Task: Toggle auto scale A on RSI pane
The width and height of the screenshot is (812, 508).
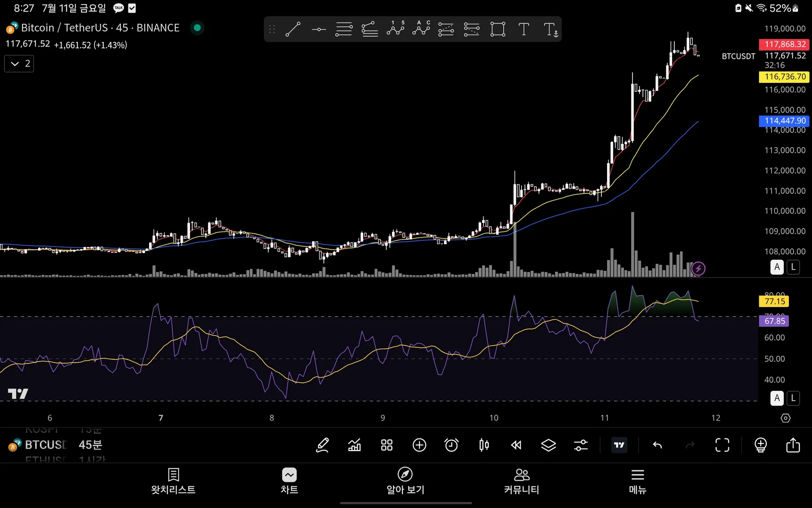Action: [777, 398]
